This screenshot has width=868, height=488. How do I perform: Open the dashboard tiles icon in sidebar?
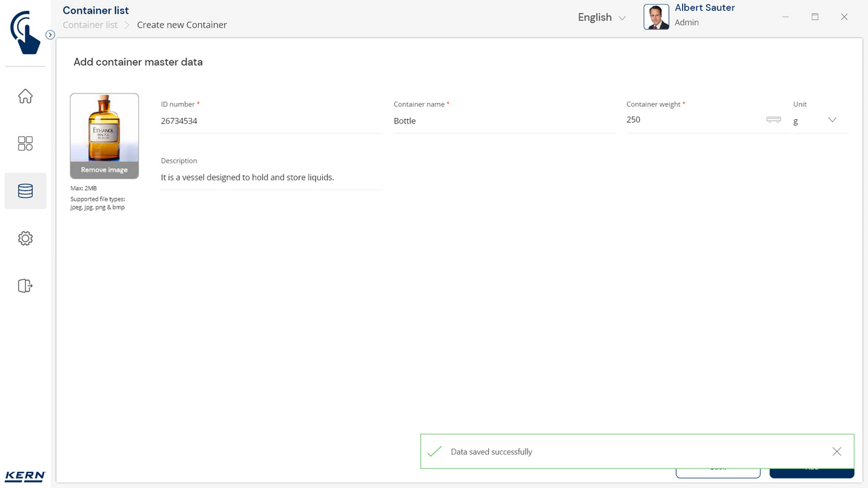click(x=25, y=144)
